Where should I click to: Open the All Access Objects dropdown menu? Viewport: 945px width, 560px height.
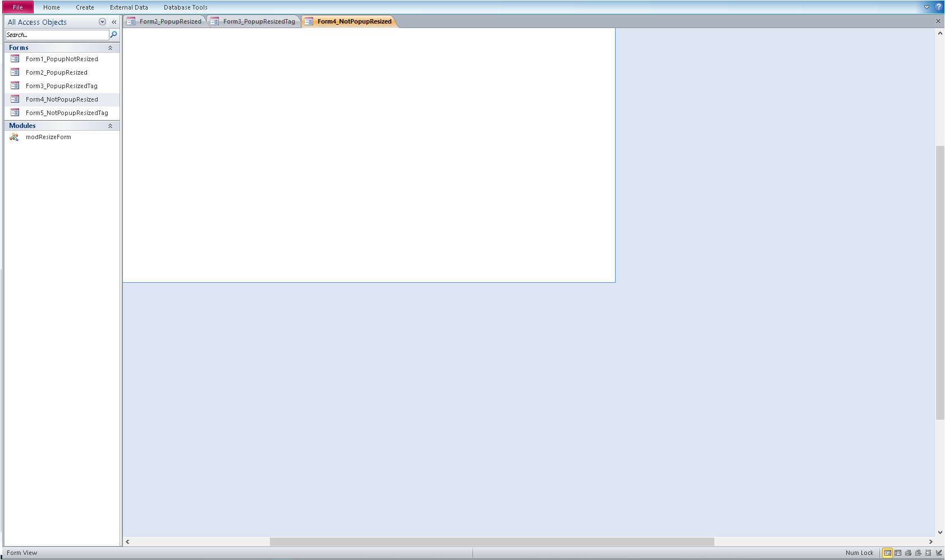[102, 22]
